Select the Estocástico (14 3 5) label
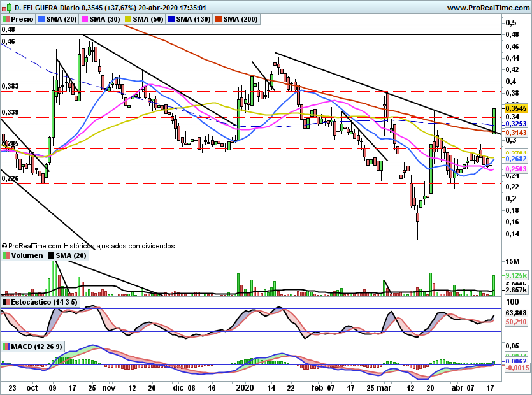Viewport: 532px width, 395px height. tap(44, 302)
